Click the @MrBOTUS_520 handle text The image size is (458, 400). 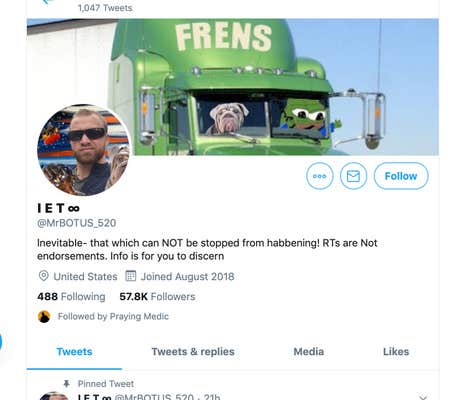77,223
